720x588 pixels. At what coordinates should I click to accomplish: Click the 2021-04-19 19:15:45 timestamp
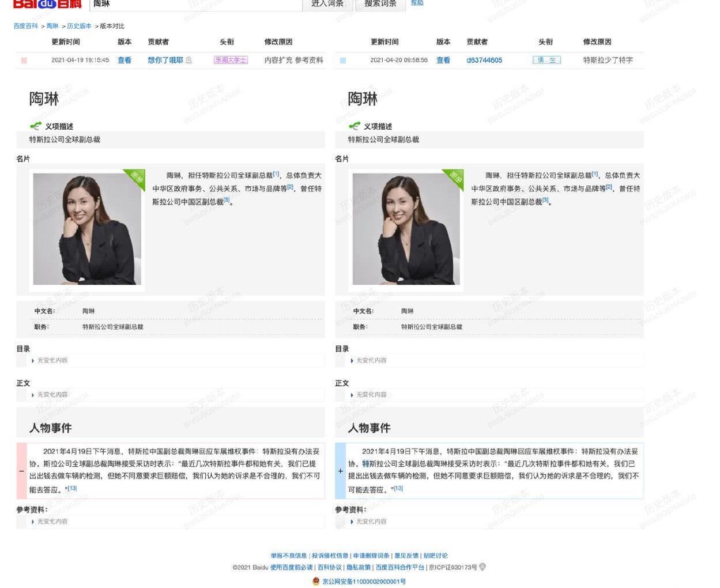pos(80,60)
